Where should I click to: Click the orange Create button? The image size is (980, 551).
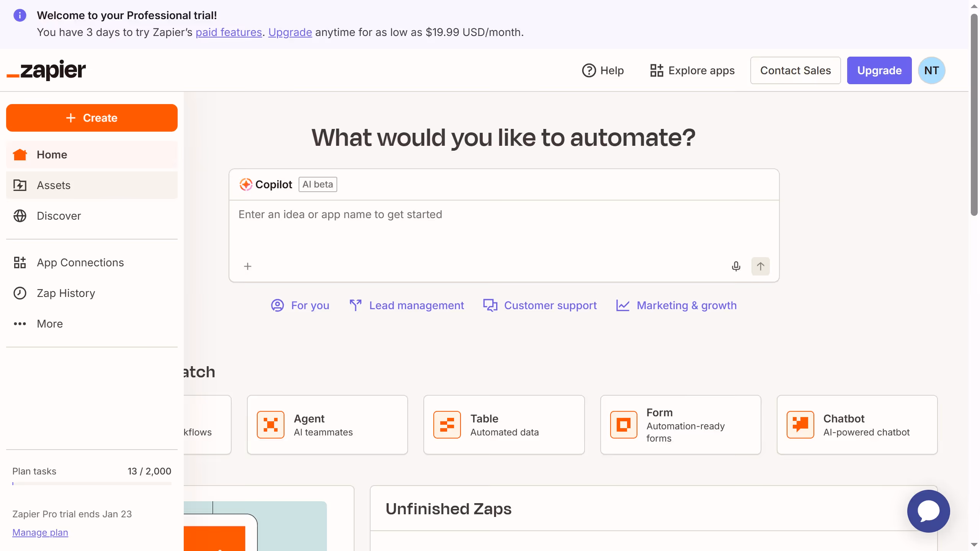click(92, 118)
